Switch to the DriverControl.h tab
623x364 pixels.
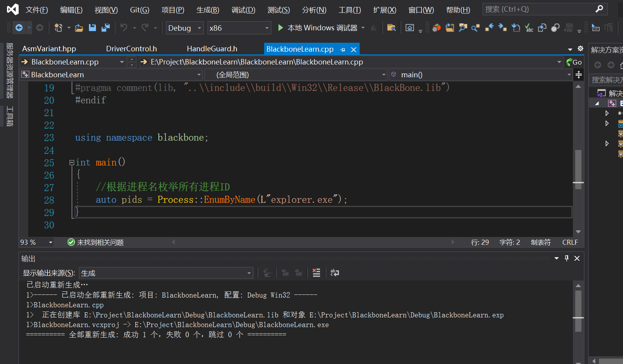132,49
